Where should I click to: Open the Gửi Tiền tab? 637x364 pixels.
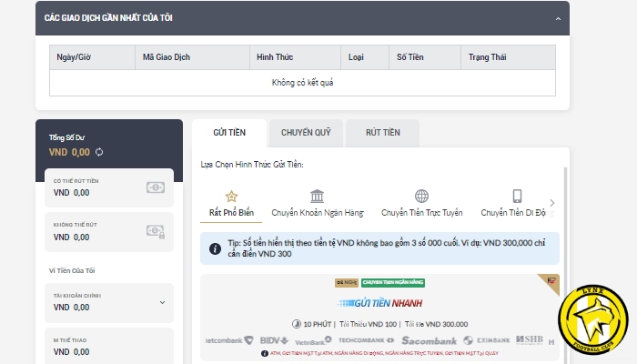pos(229,133)
